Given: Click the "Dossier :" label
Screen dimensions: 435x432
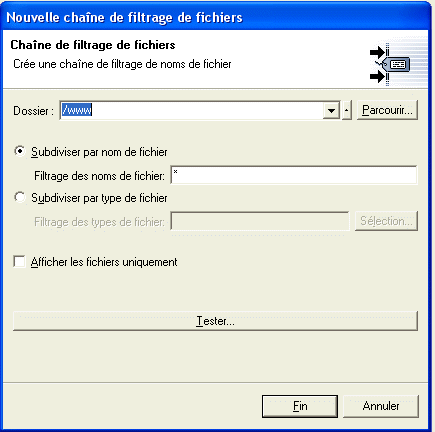Looking at the screenshot, I should 33,111.
